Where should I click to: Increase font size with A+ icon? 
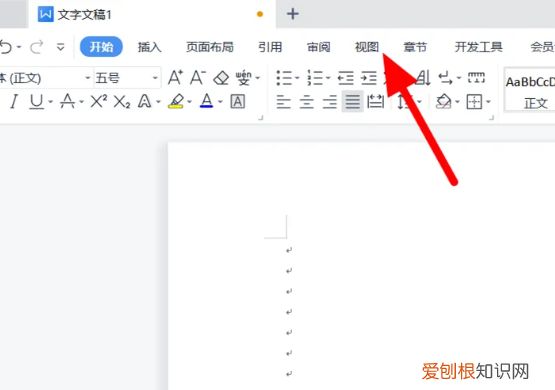175,78
